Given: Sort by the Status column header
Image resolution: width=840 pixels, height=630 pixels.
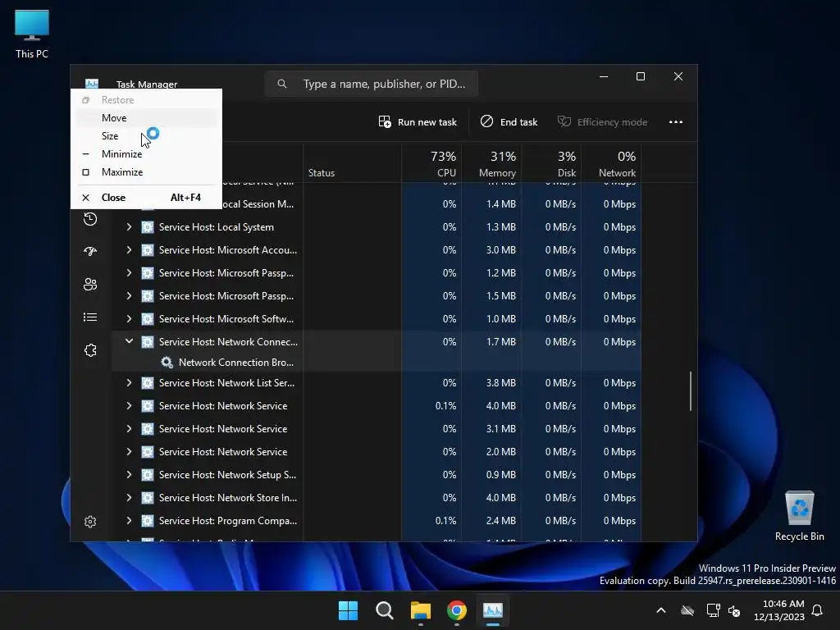Looking at the screenshot, I should pos(352,163).
